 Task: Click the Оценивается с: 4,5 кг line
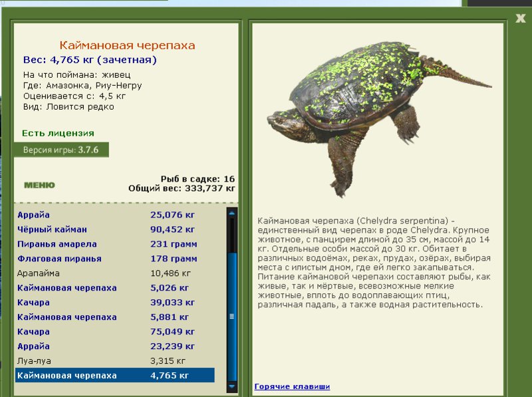click(x=74, y=96)
